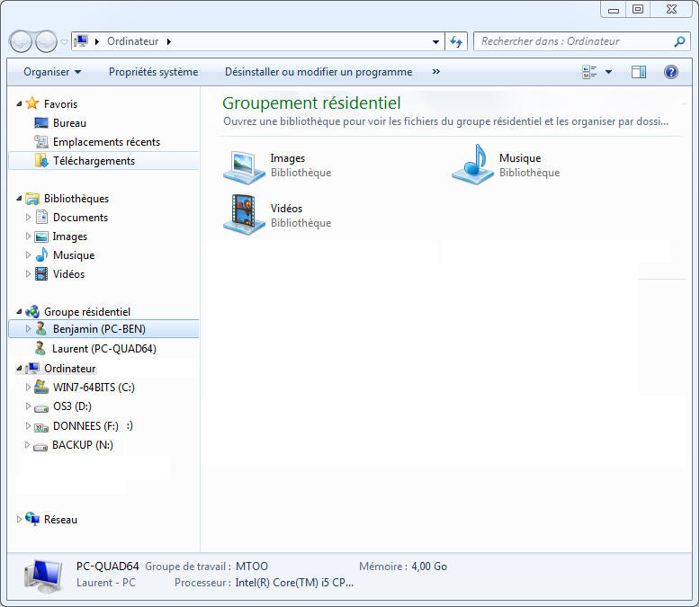Image resolution: width=700 pixels, height=607 pixels.
Task: Open the view options dropdown arrow
Action: click(609, 72)
